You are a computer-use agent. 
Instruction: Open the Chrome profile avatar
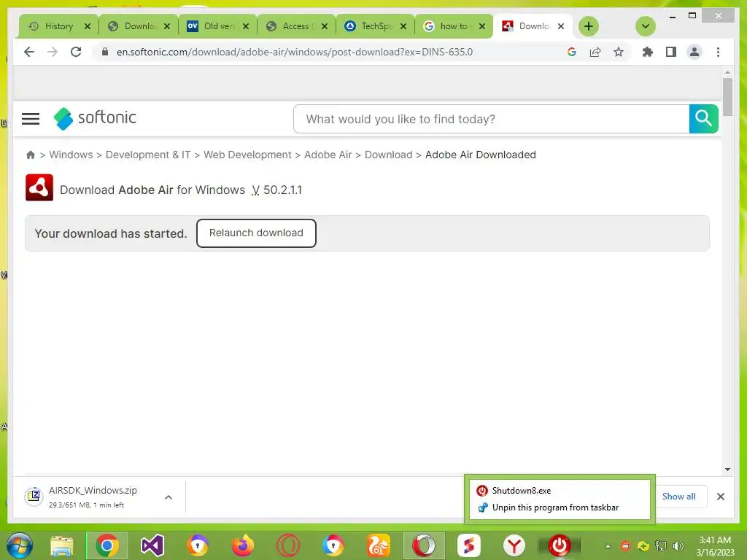(694, 52)
